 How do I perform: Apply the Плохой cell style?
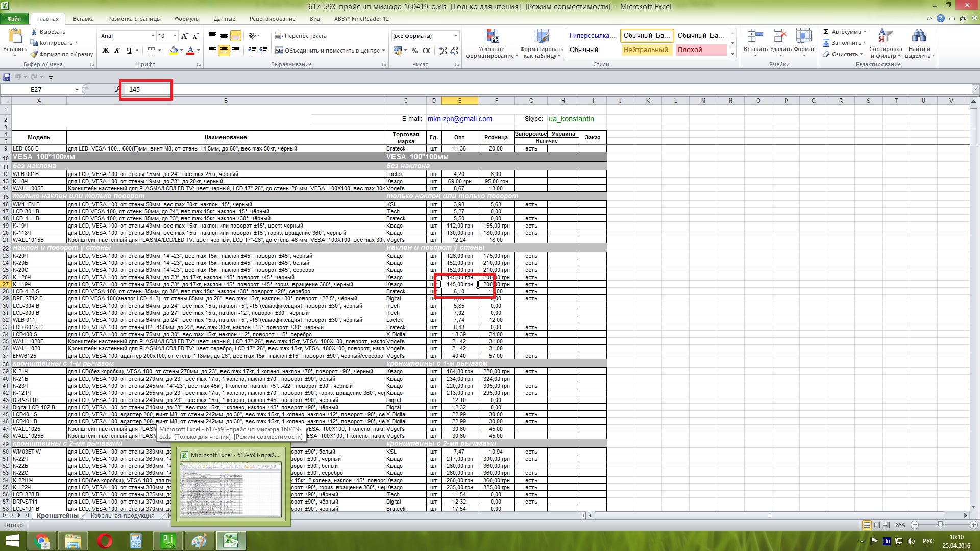[x=700, y=49]
